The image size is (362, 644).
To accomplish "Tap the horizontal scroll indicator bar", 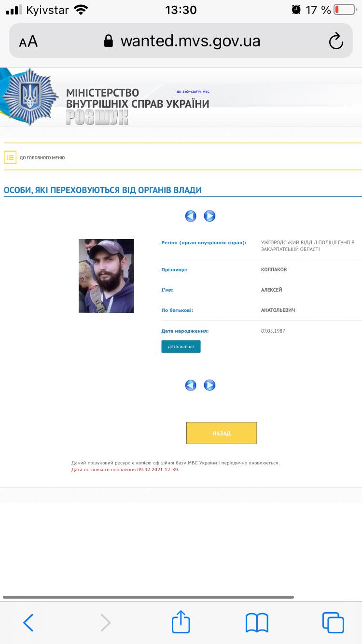I will (x=148, y=597).
